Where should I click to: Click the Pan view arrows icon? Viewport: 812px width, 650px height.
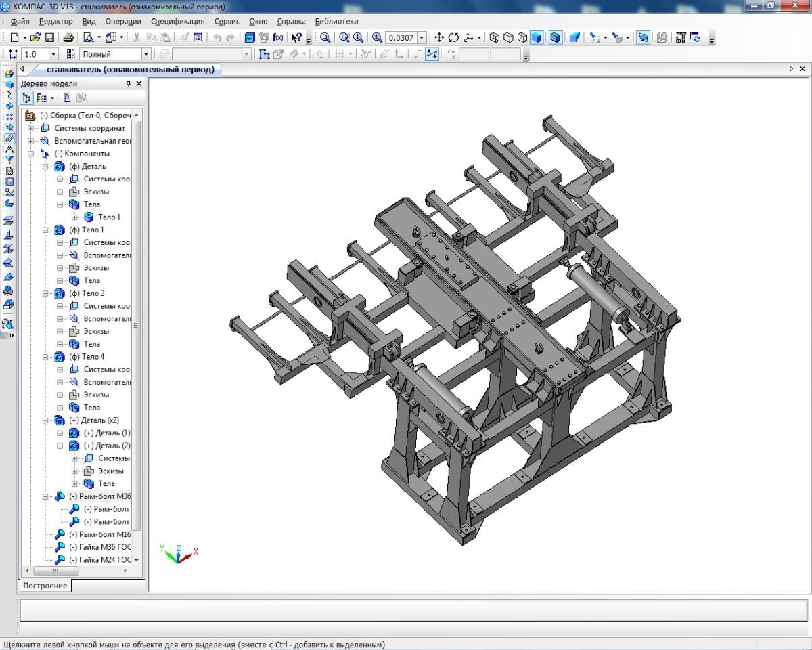(x=438, y=38)
